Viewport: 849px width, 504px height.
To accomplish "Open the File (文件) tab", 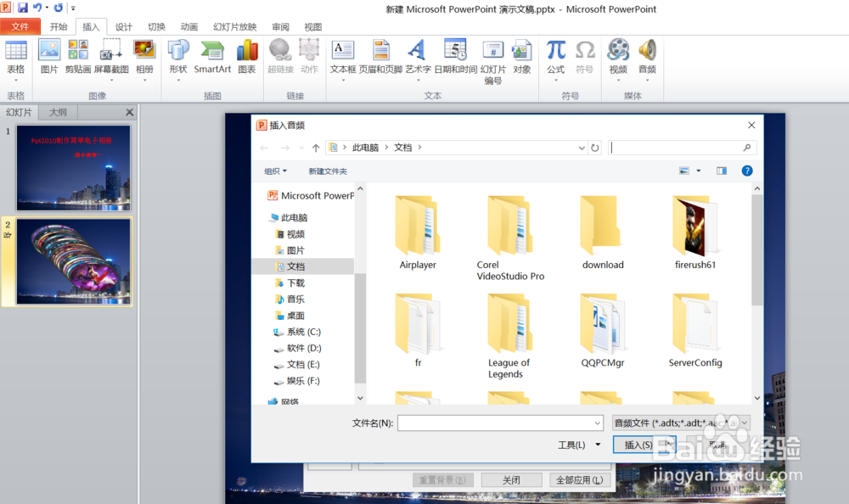I will pos(20,26).
